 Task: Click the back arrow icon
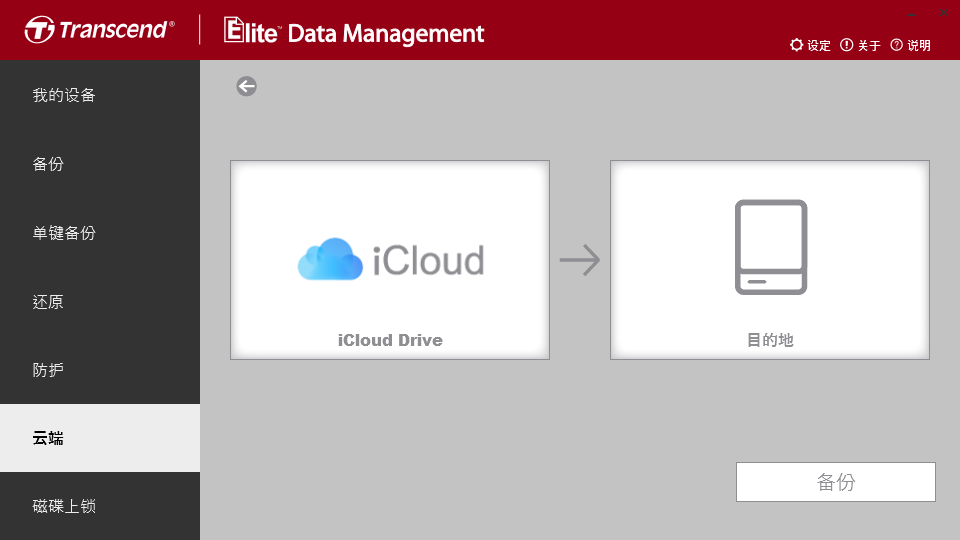[246, 86]
